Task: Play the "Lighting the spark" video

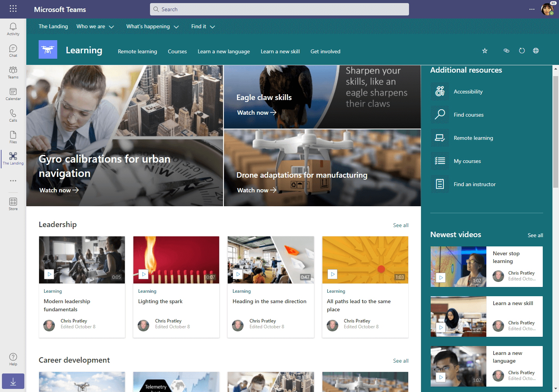Action: [x=143, y=274]
